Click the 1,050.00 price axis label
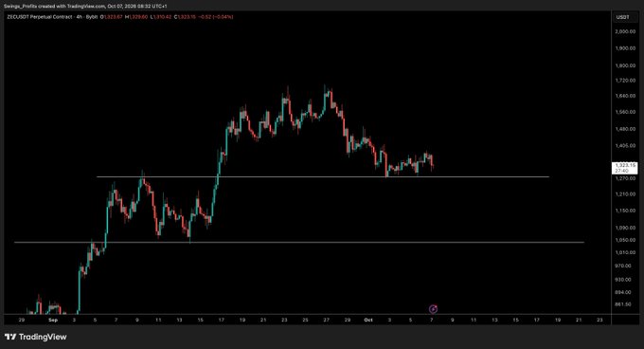This screenshot has width=644, height=349. 625,240
